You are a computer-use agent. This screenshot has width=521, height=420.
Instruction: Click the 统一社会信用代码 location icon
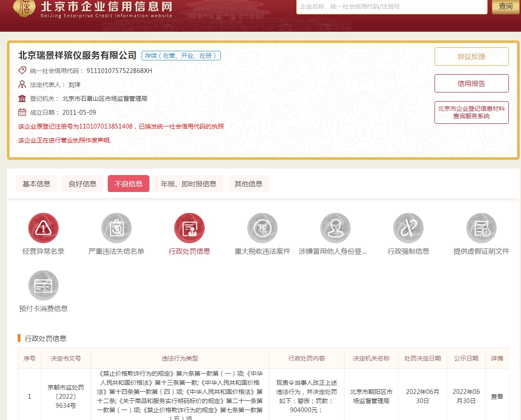[22, 70]
